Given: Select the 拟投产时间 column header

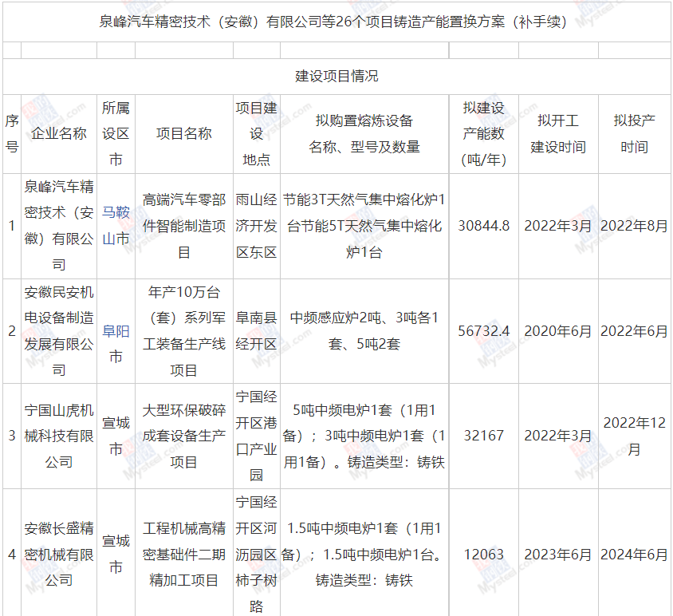Looking at the screenshot, I should coord(635,133).
